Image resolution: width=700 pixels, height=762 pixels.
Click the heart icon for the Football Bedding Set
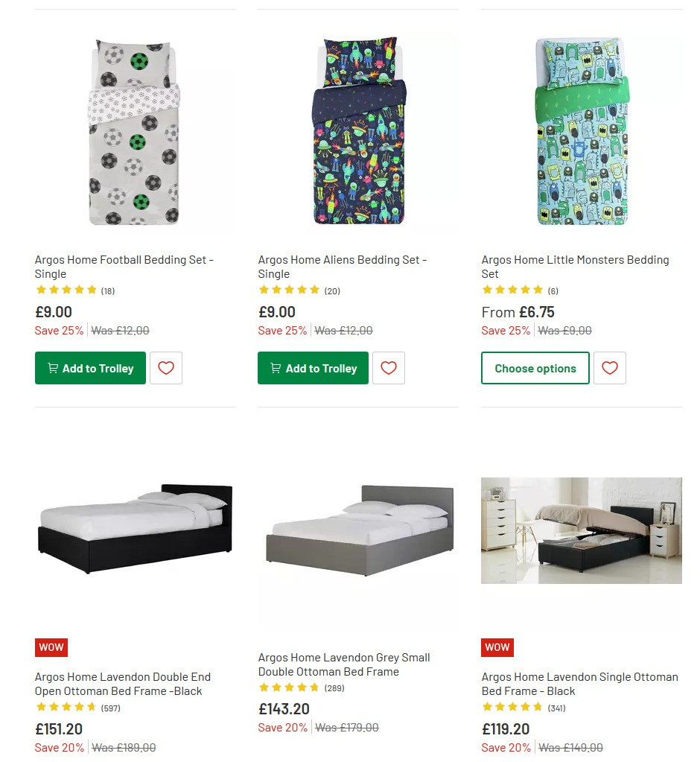(x=165, y=367)
